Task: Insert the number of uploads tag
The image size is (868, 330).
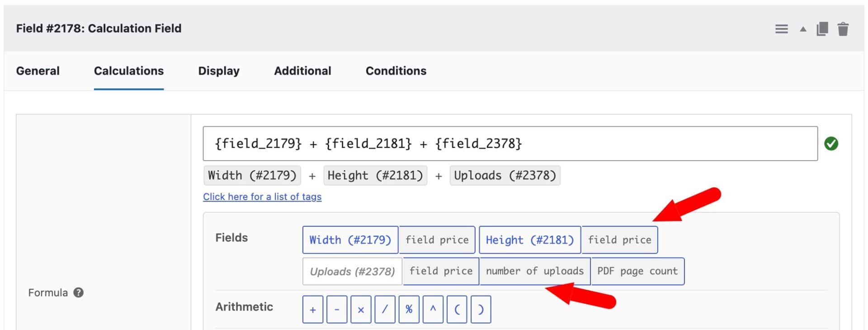Action: click(535, 272)
